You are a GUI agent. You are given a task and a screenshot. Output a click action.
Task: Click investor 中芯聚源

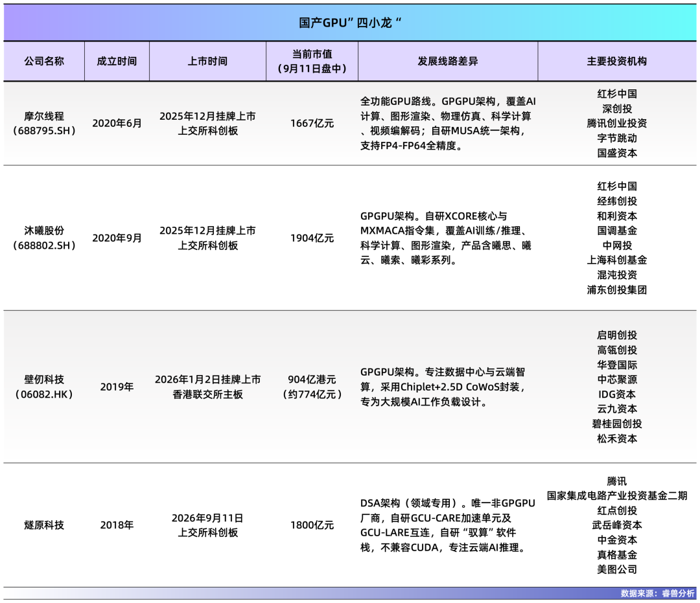pyautogui.click(x=617, y=380)
